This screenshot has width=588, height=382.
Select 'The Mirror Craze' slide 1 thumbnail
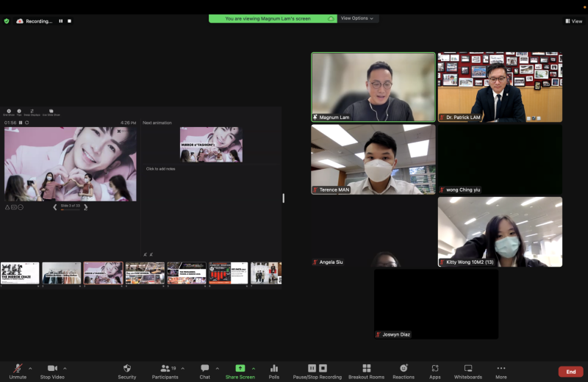click(x=20, y=273)
